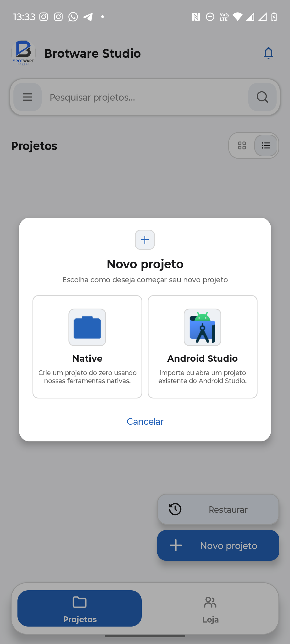290x644 pixels.
Task: Select the Novo projeto dialog title
Action: [145, 264]
